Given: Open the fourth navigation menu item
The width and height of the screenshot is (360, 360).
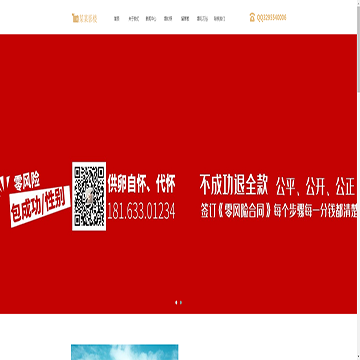Looking at the screenshot, I should click(168, 19).
